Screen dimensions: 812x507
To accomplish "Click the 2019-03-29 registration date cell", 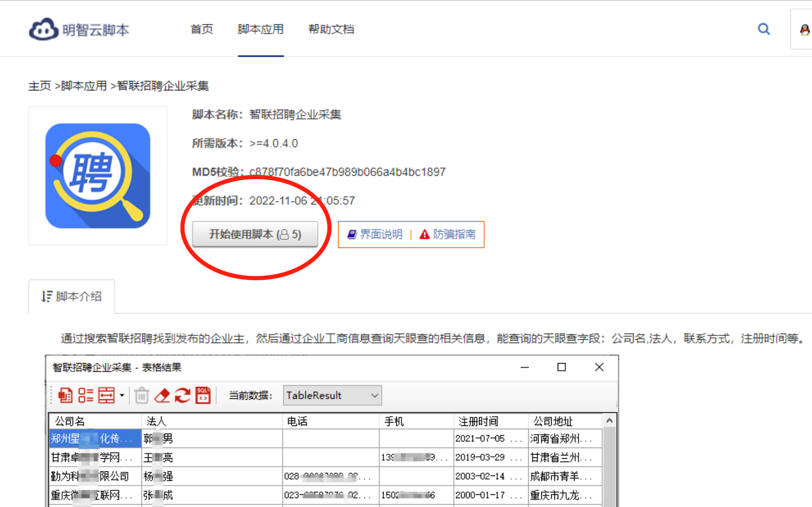I will [491, 457].
